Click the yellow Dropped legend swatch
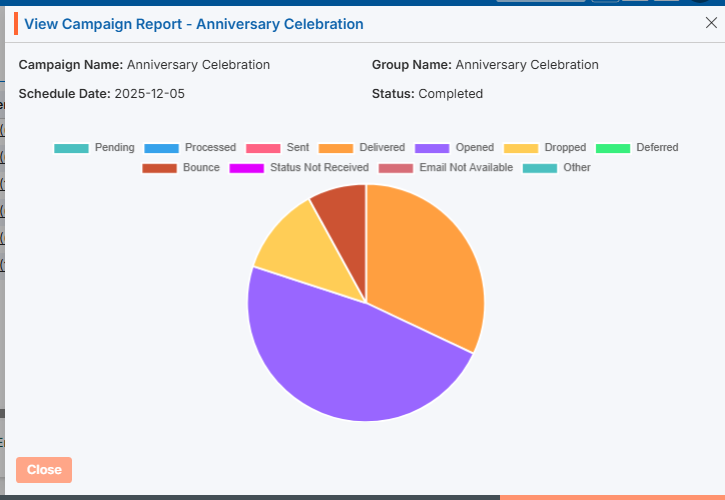This screenshot has width=725, height=500. coord(521,148)
